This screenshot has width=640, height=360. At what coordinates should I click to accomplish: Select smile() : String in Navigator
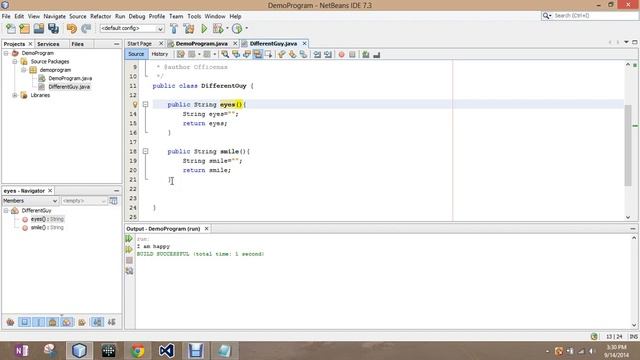pyautogui.click(x=47, y=228)
